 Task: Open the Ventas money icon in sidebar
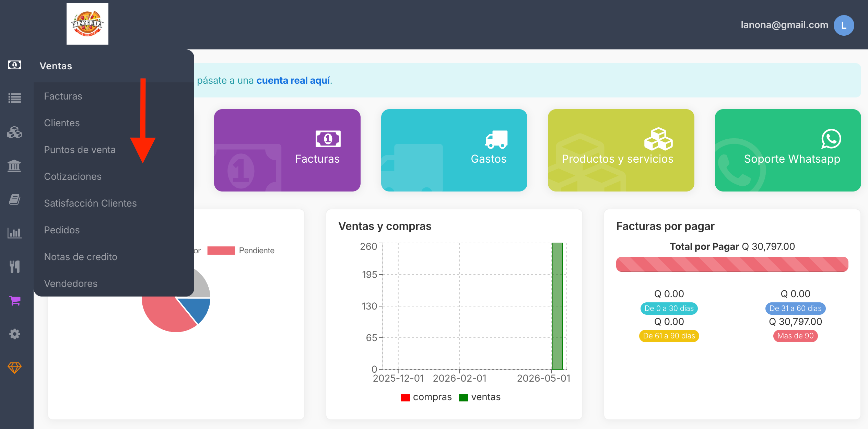14,65
